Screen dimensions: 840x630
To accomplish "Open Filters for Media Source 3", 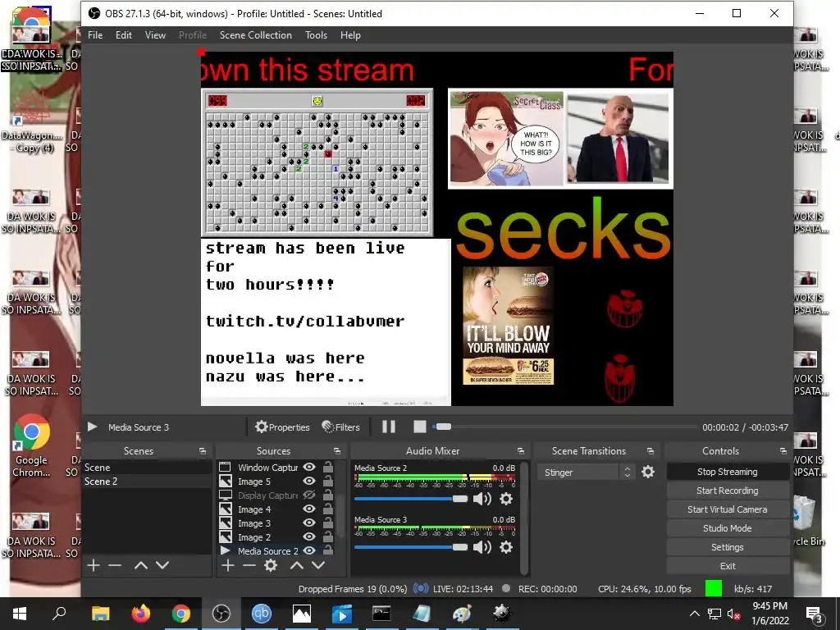I will click(340, 427).
